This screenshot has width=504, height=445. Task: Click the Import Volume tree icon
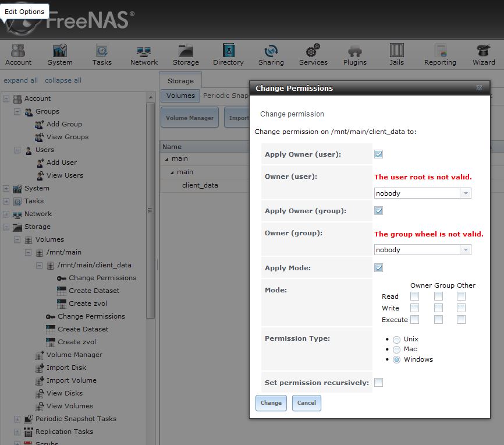(39, 381)
